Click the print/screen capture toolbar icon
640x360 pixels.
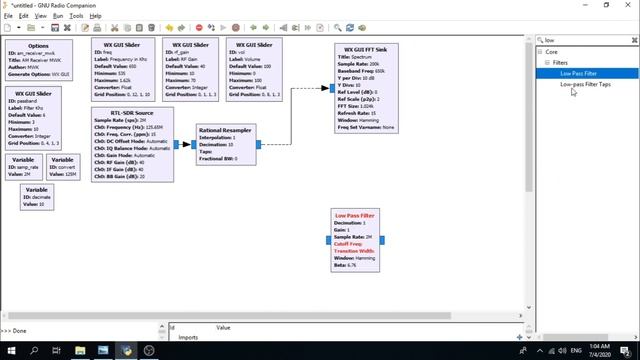click(97, 28)
